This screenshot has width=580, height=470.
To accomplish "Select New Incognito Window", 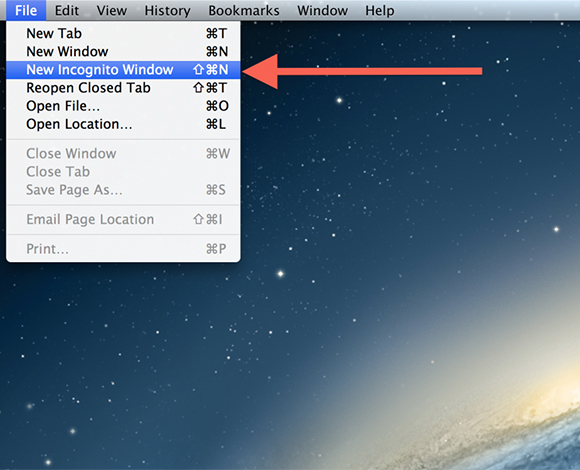I will (x=123, y=70).
